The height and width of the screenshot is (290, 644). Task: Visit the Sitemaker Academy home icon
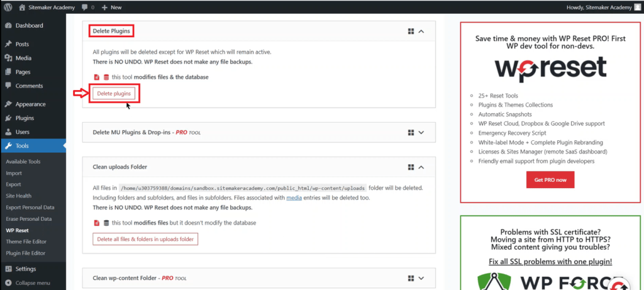[x=22, y=7]
